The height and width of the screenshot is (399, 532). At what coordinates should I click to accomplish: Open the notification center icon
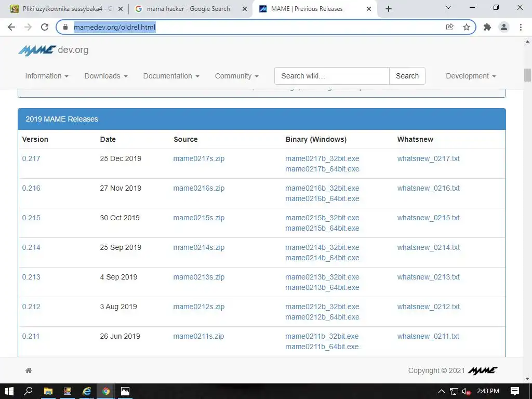pos(515,391)
